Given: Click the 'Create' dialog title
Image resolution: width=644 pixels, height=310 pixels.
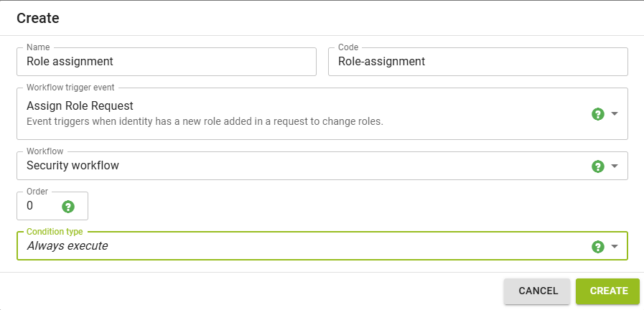Looking at the screenshot, I should [38, 18].
